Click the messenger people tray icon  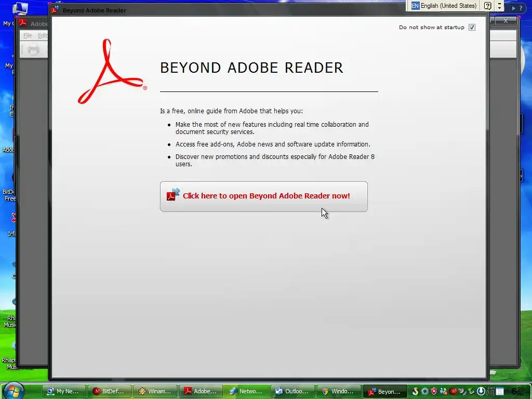pos(444,391)
